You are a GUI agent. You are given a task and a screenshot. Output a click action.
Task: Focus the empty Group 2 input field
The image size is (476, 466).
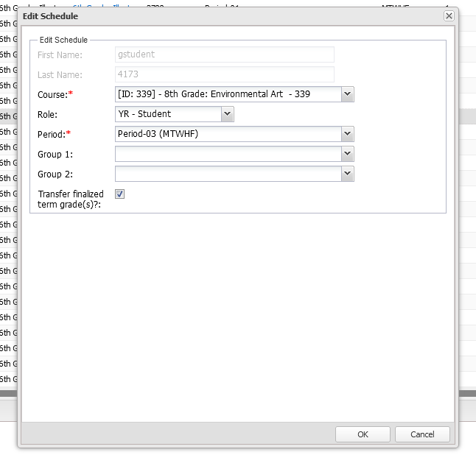click(228, 174)
